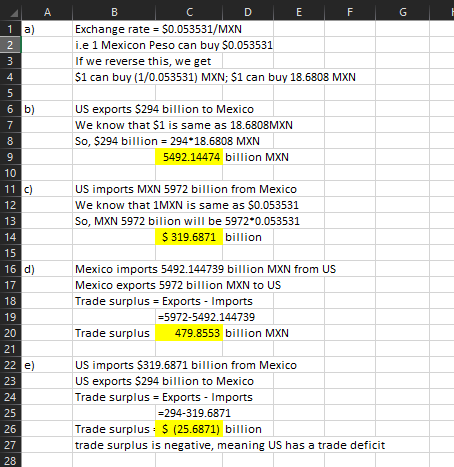The width and height of the screenshot is (454, 467).
Task: Select yellow cell $ (25.6871)
Action: pos(189,429)
